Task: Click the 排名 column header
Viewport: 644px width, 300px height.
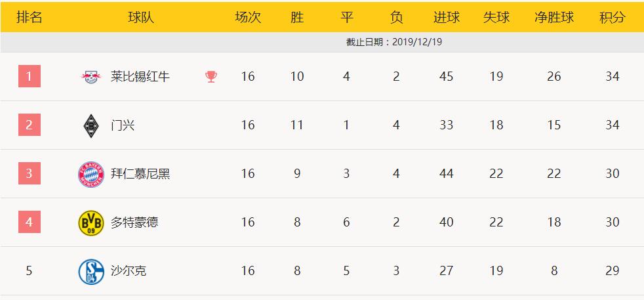Action: [x=29, y=17]
